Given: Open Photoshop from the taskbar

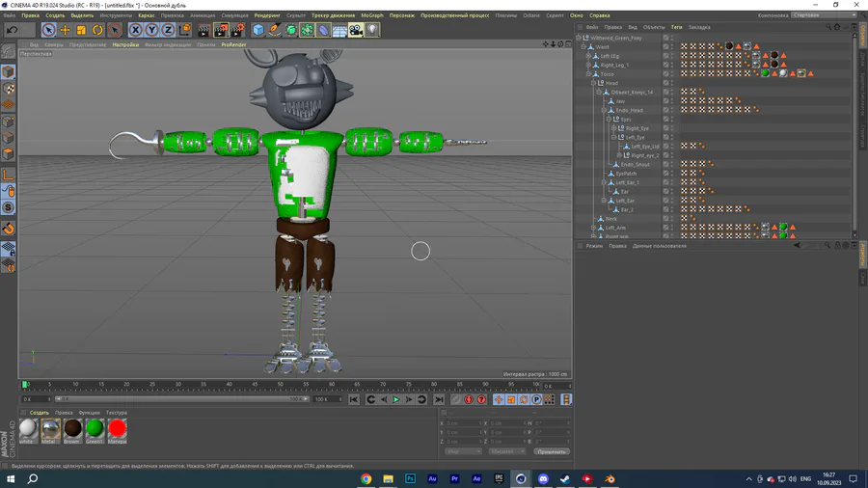Looking at the screenshot, I should tap(410, 478).
